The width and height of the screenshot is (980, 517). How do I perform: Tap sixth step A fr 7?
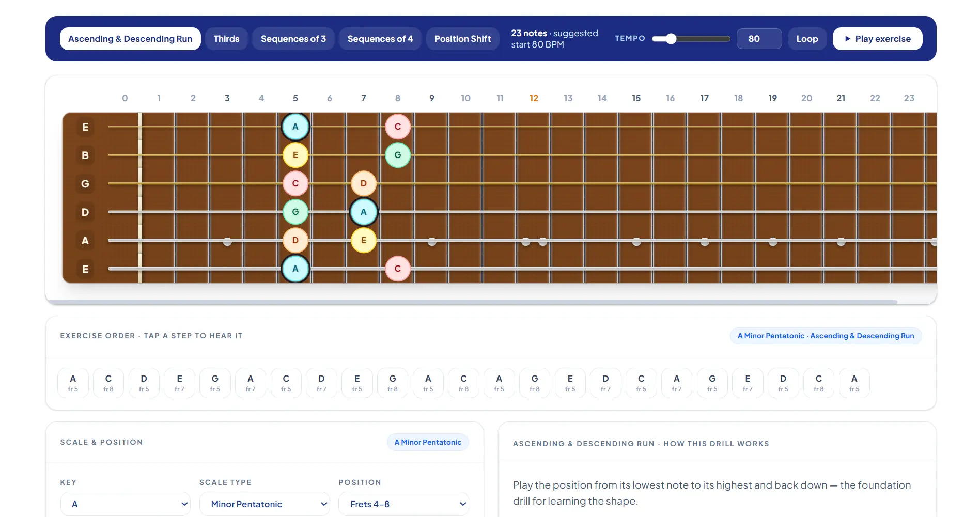click(251, 383)
